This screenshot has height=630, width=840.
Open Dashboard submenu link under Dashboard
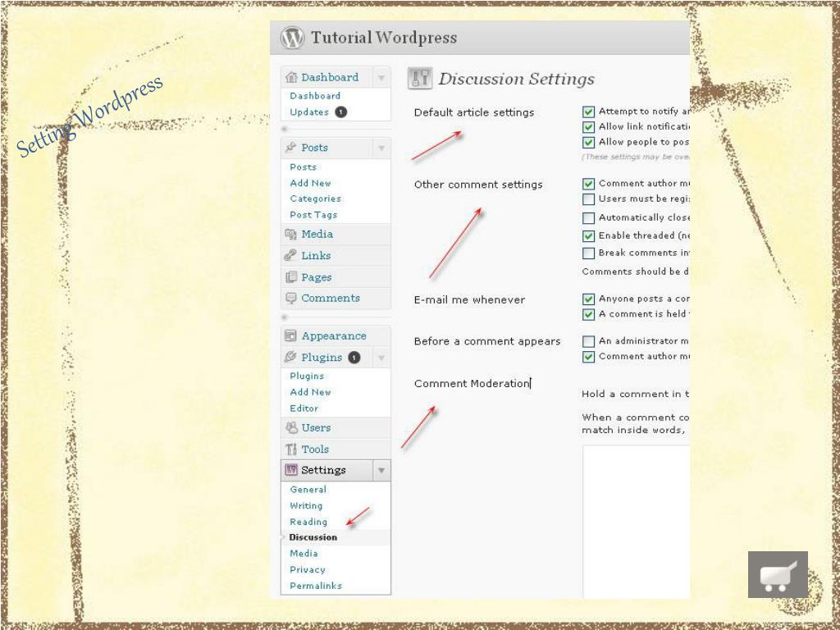315,96
